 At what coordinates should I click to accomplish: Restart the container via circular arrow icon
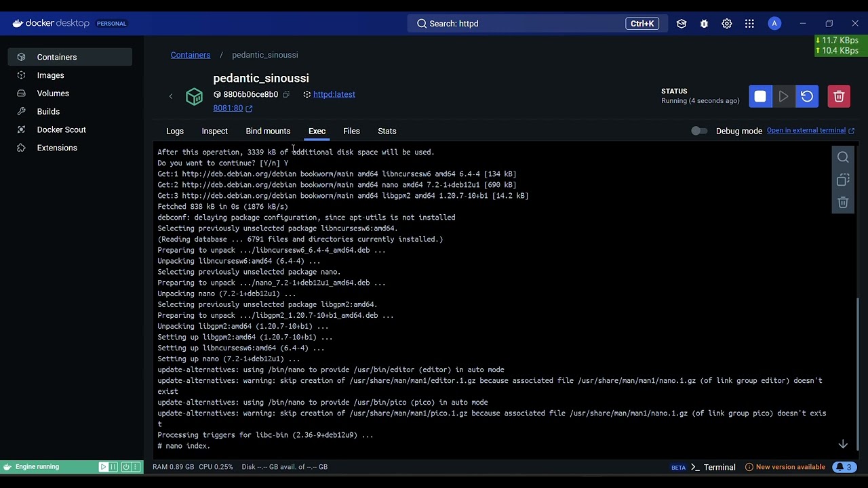pos(807,96)
